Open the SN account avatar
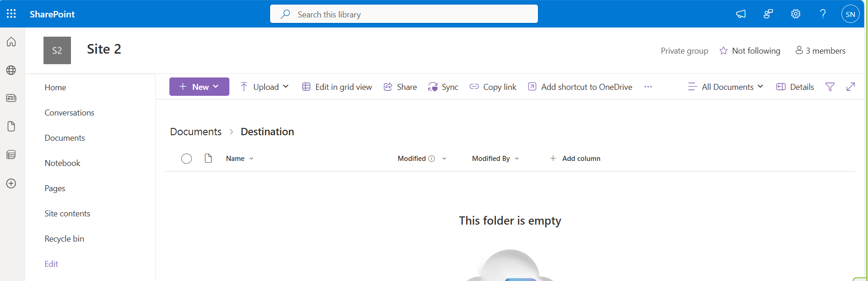868x281 pixels. [x=850, y=14]
